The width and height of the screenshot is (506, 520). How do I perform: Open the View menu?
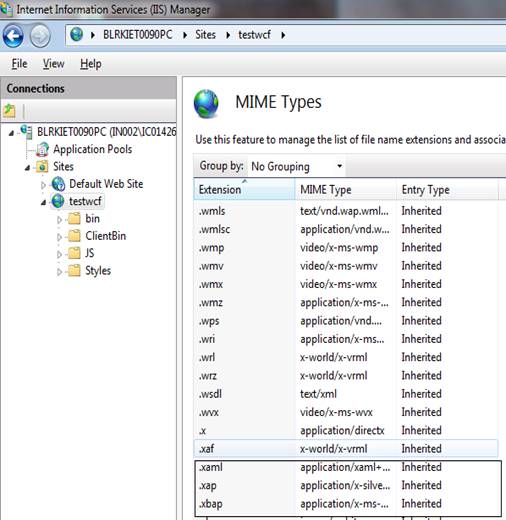[53, 64]
